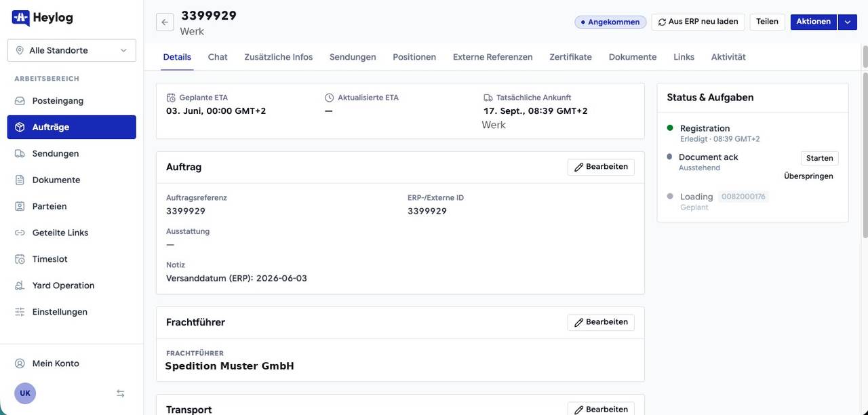The height and width of the screenshot is (415, 868).
Task: Select the Dokumente tab
Action: tap(633, 57)
